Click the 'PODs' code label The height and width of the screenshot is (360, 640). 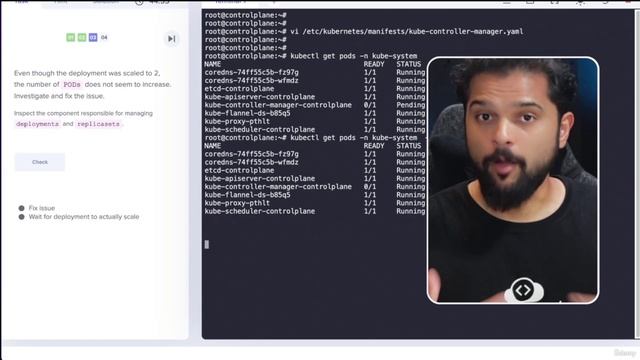(72, 84)
